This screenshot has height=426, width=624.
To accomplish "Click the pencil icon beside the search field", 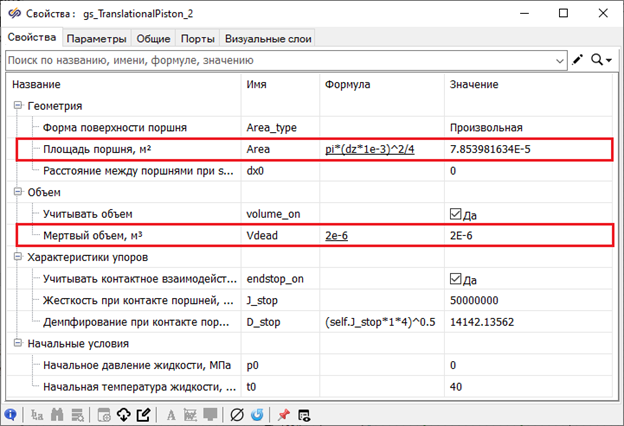I will tap(578, 60).
